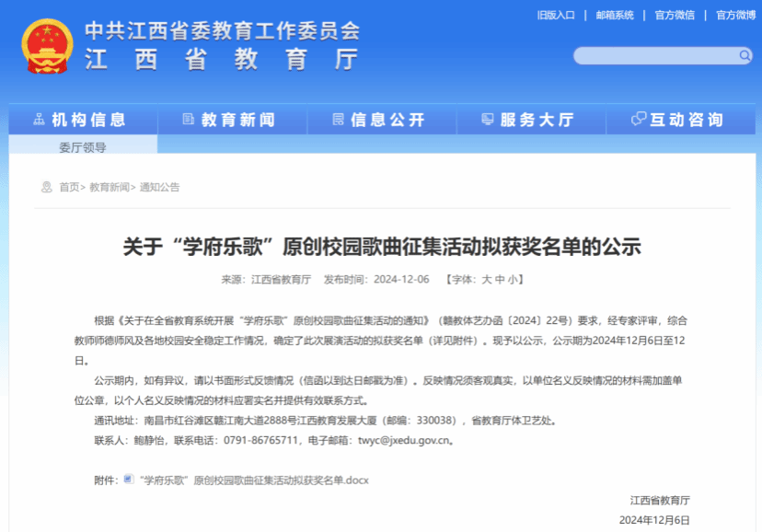
Task: Download the 拟获奖名单.docx attachment
Action: coord(253,480)
